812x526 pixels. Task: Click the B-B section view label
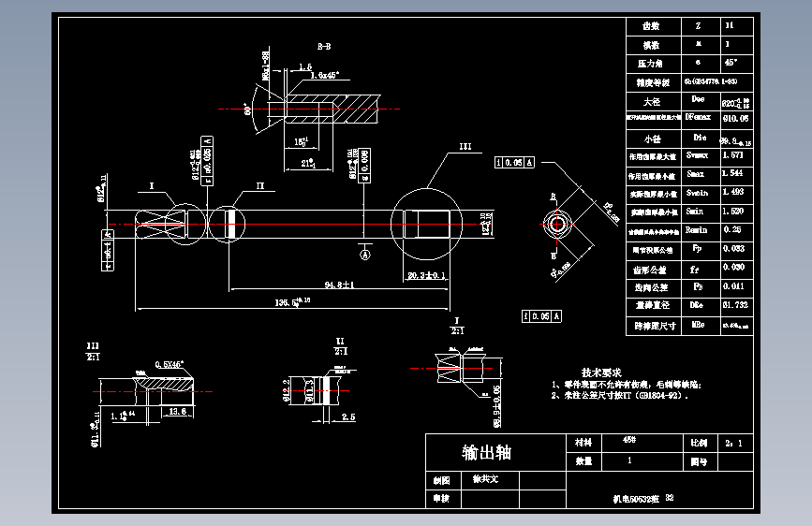[x=324, y=47]
